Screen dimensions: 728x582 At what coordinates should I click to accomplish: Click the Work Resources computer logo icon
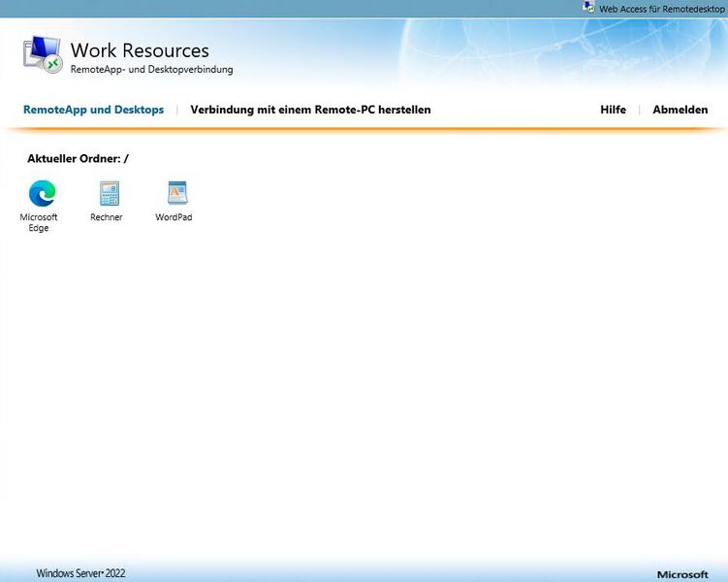point(43,54)
